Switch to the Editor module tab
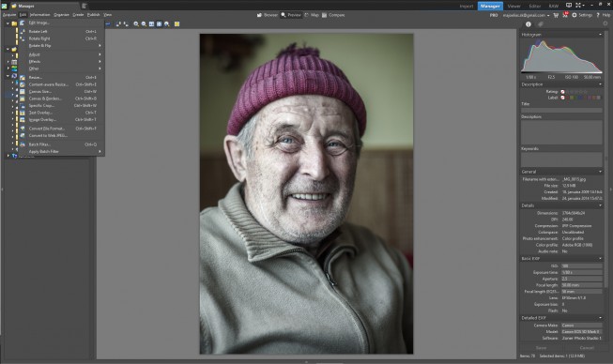 coord(535,6)
